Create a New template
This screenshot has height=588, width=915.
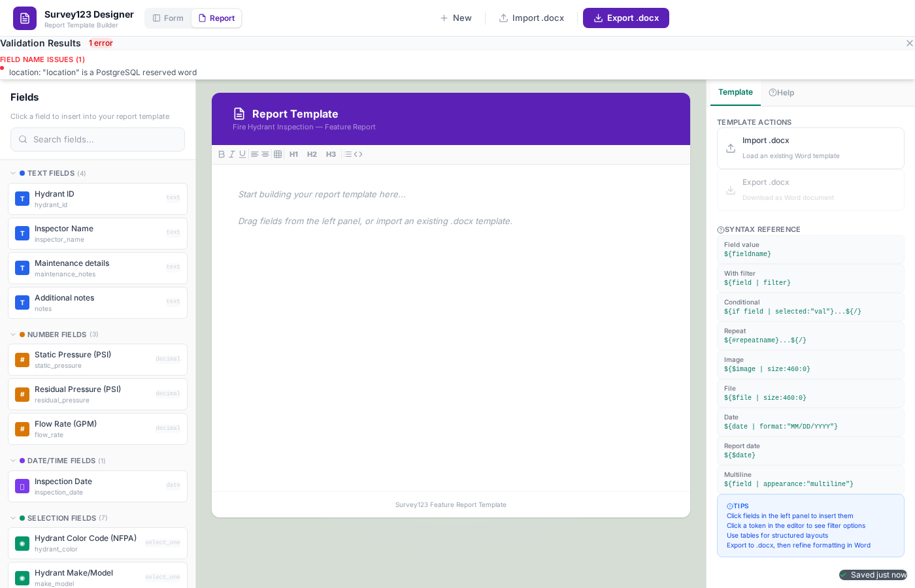coord(456,18)
